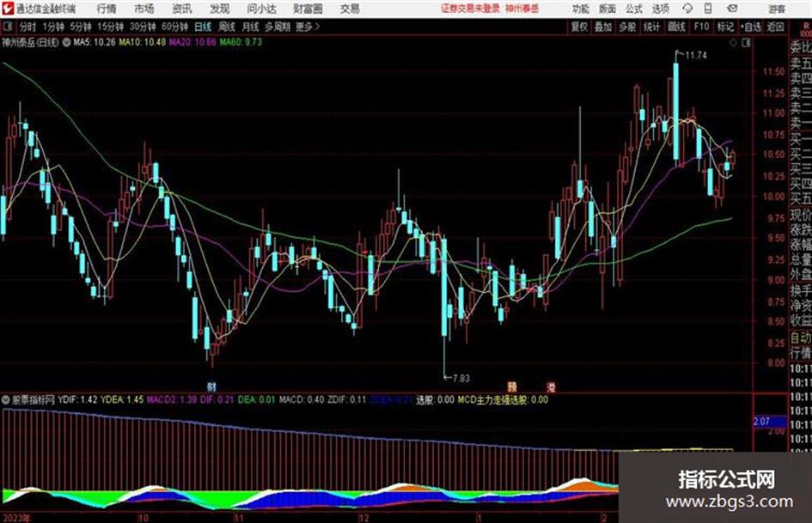Open the headset customer service icon
Image resolution: width=812 pixels, height=523 pixels.
687,9
